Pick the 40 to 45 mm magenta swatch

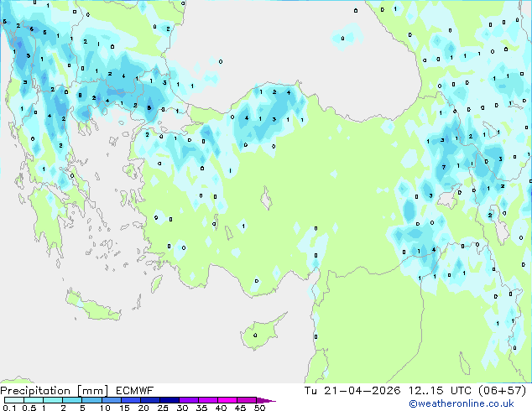coord(227,400)
